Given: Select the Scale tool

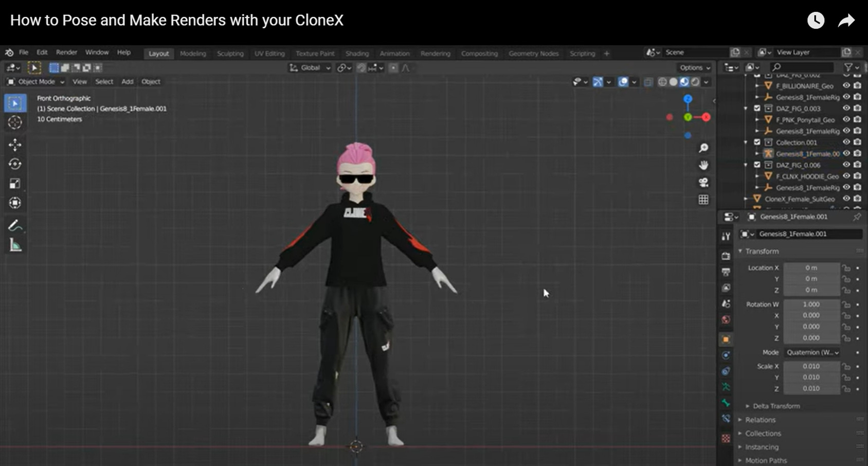Looking at the screenshot, I should click(x=15, y=184).
